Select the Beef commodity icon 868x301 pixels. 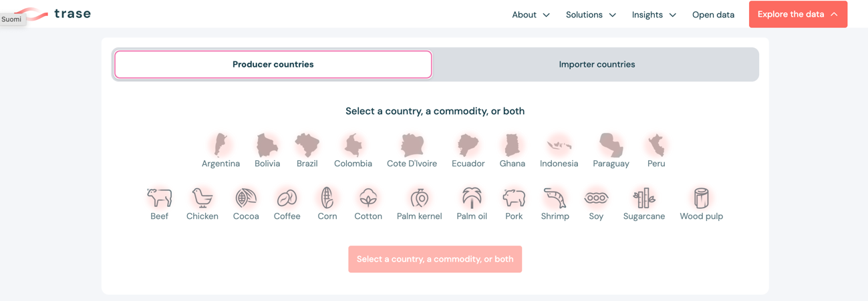[159, 198]
